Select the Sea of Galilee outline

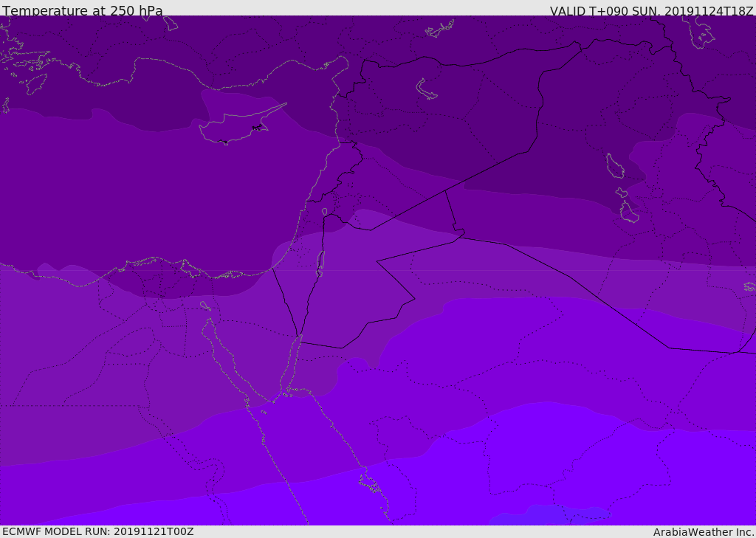tap(324, 213)
